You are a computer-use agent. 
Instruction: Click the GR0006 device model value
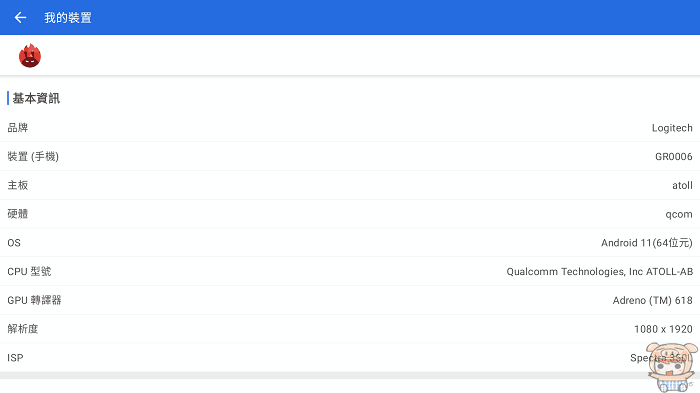point(674,157)
